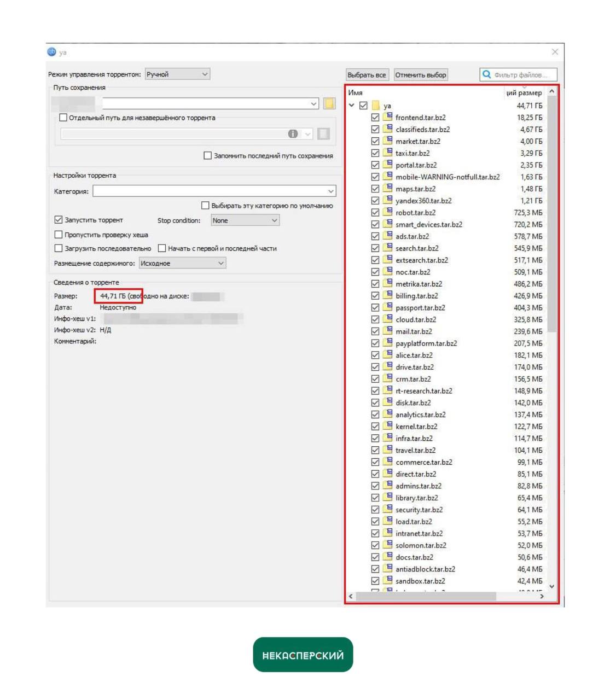This screenshot has height=700, width=610.
Task: Sort files by the Имя column
Action: pos(356,93)
